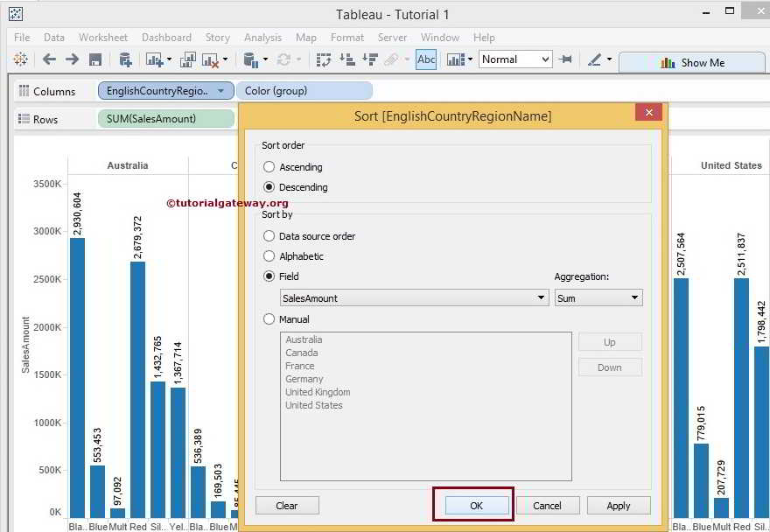Choose the Manual sort radio button
Image resolution: width=770 pixels, height=532 pixels.
(269, 319)
